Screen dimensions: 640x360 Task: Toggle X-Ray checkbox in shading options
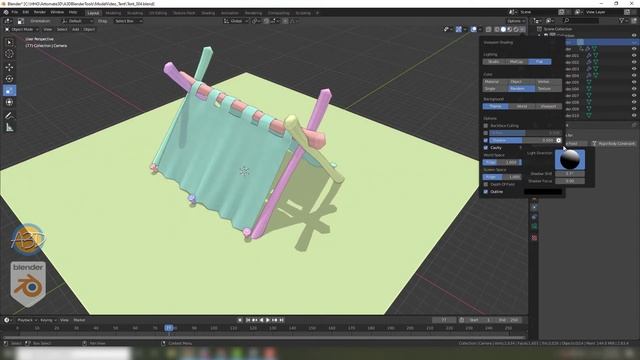tap(486, 133)
